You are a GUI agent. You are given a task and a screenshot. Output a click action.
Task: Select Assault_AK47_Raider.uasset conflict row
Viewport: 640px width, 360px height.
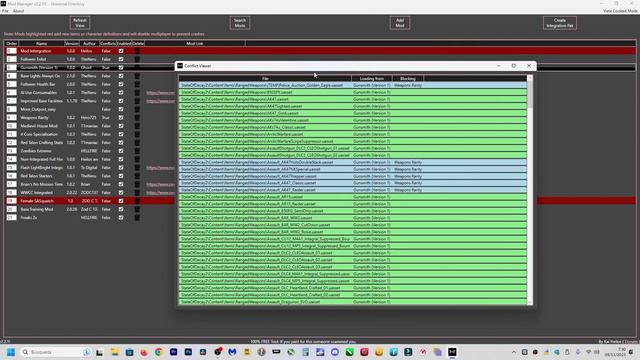(x=353, y=190)
